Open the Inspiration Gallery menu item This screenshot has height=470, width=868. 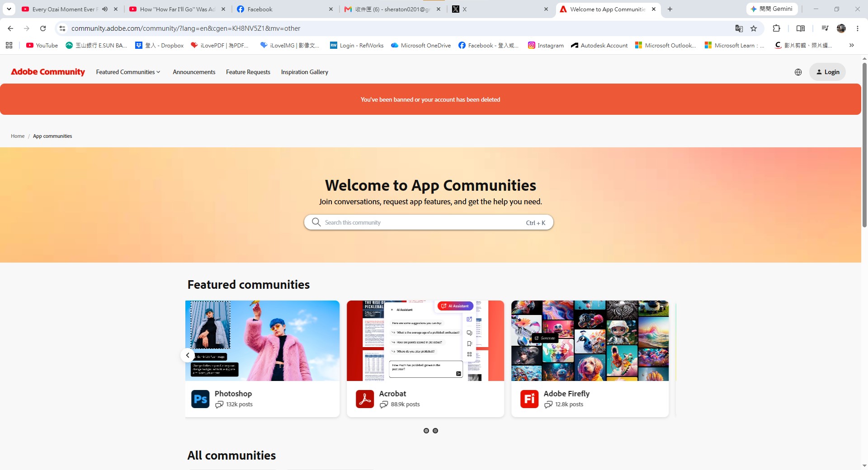[305, 72]
